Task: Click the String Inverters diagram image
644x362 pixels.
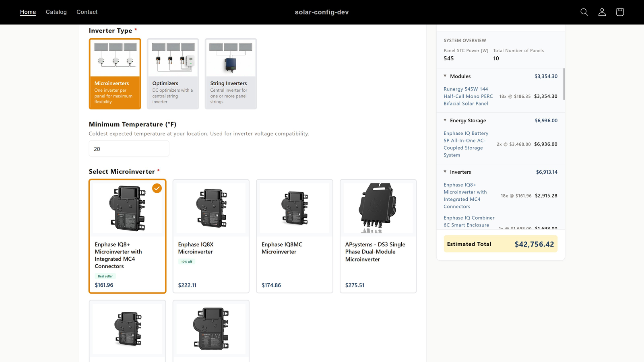Action: tap(231, 58)
